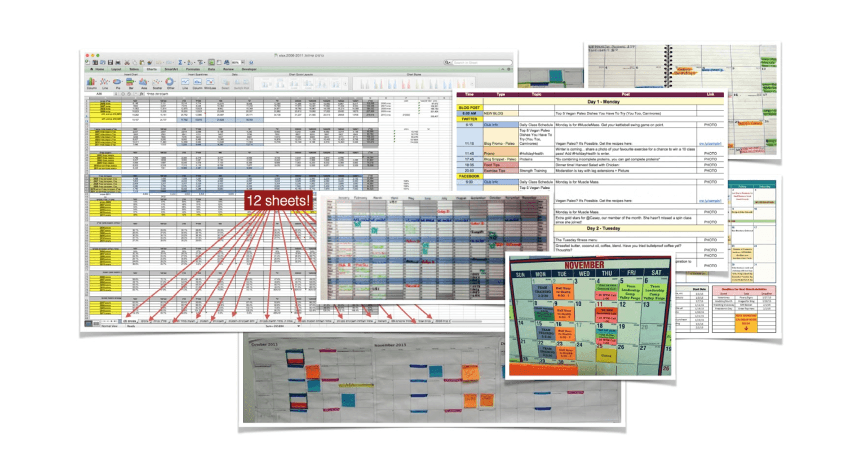Click the yellow 'TWITTER' cell

tap(469, 119)
